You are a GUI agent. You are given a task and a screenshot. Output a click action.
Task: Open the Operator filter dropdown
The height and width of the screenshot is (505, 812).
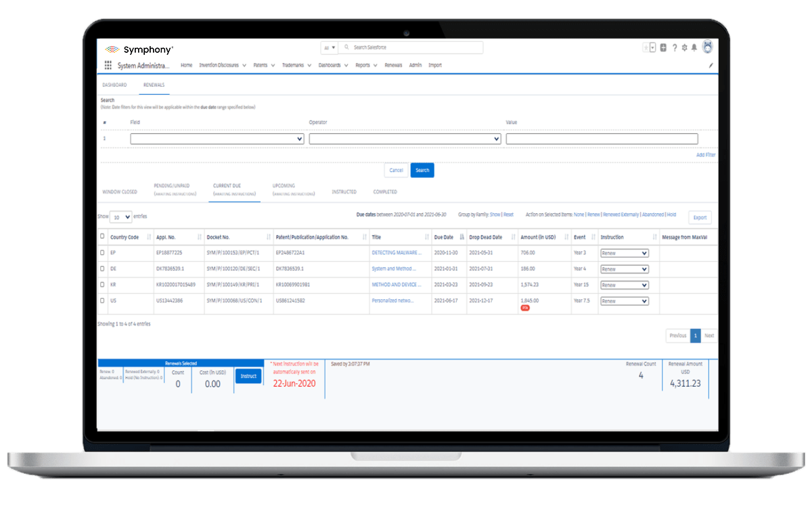point(405,139)
